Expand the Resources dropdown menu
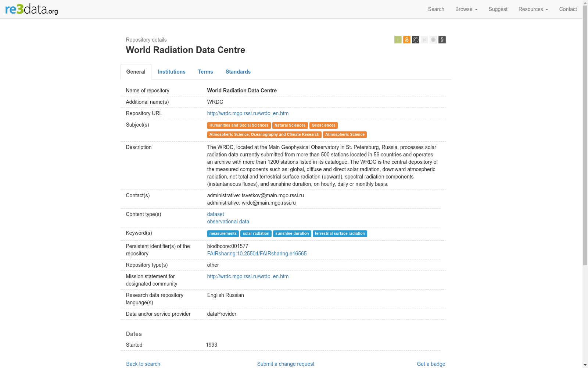This screenshot has height=368, width=588. [x=533, y=9]
